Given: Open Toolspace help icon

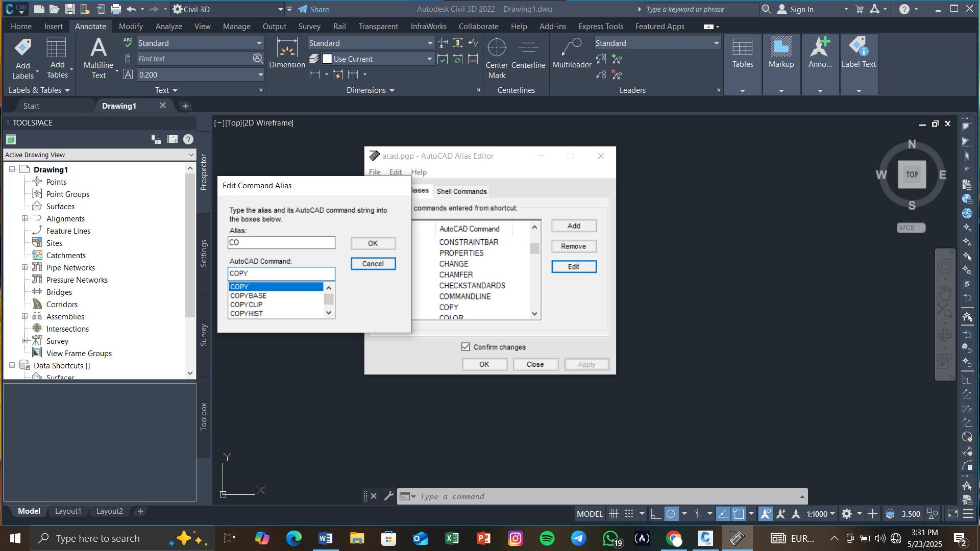Looking at the screenshot, I should point(188,139).
